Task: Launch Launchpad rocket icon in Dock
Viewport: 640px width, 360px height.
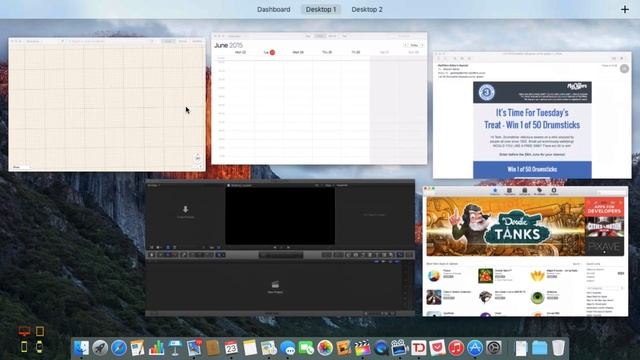Action: 100,348
